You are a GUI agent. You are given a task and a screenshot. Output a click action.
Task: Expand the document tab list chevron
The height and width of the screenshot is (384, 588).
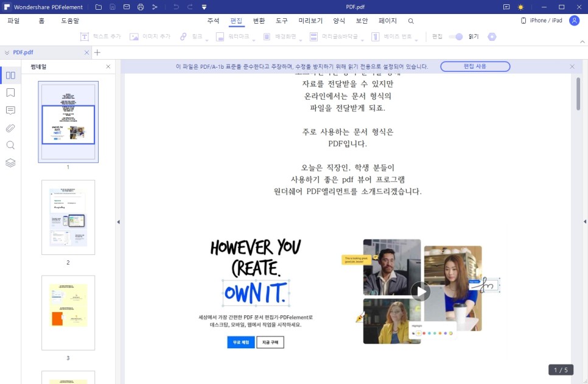click(x=7, y=52)
